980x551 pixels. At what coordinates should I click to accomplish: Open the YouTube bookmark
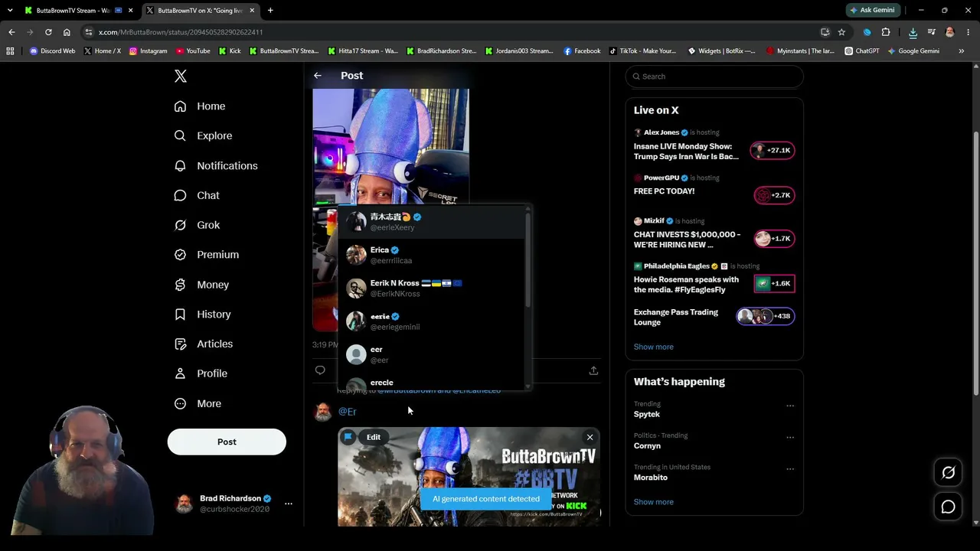(x=193, y=51)
